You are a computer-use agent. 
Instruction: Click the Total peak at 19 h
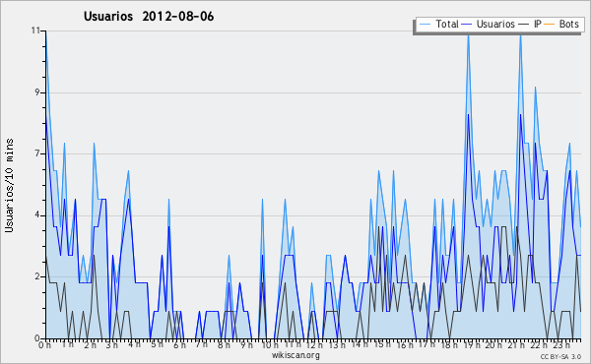(468, 34)
